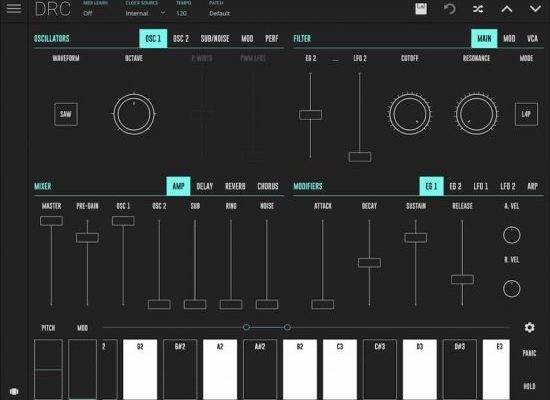Image resolution: width=550 pixels, height=400 pixels.
Task: Select the filter MOD tab
Action: coord(509,38)
